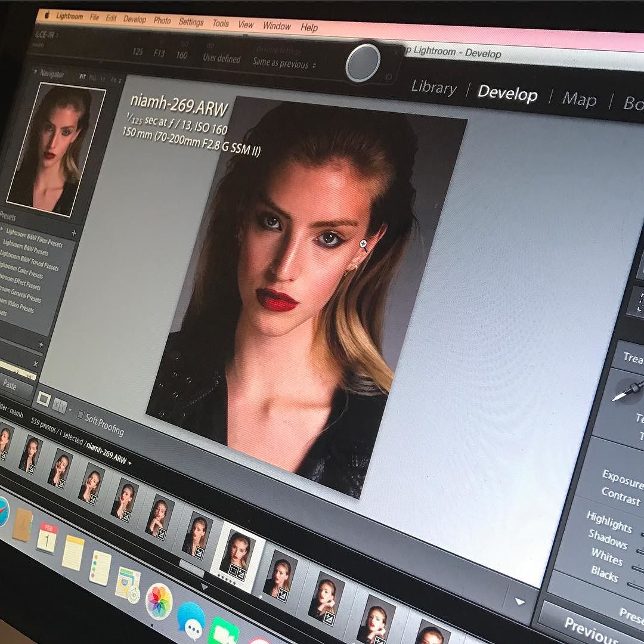Select the Lightroom Video Presets folder

coord(17,304)
